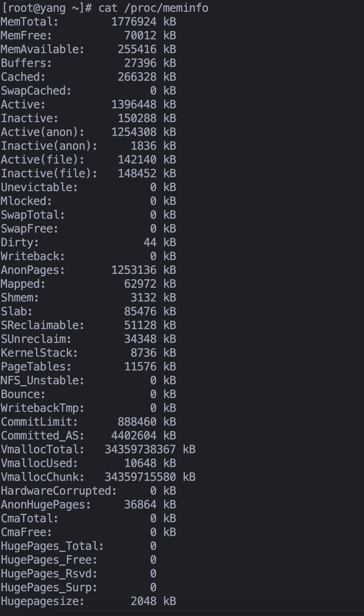
Task: Click the SwapTotal label
Action: [x=33, y=215]
